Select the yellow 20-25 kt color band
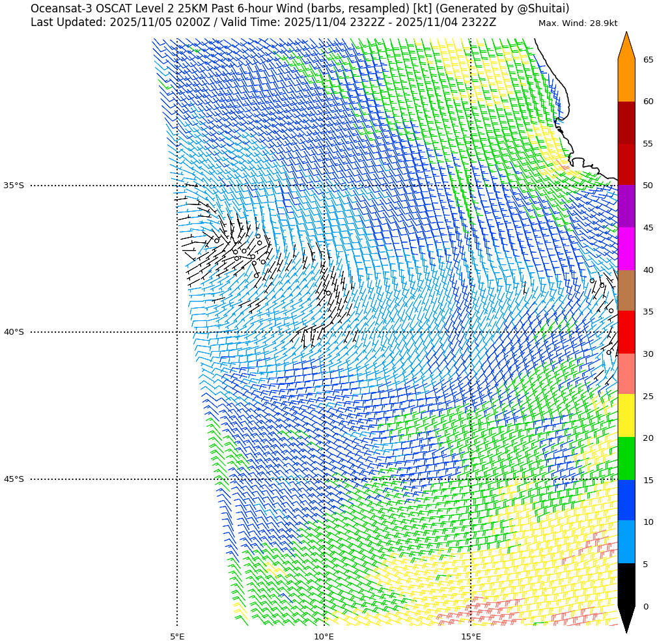Screen dimensions: 657x644 click(x=626, y=415)
